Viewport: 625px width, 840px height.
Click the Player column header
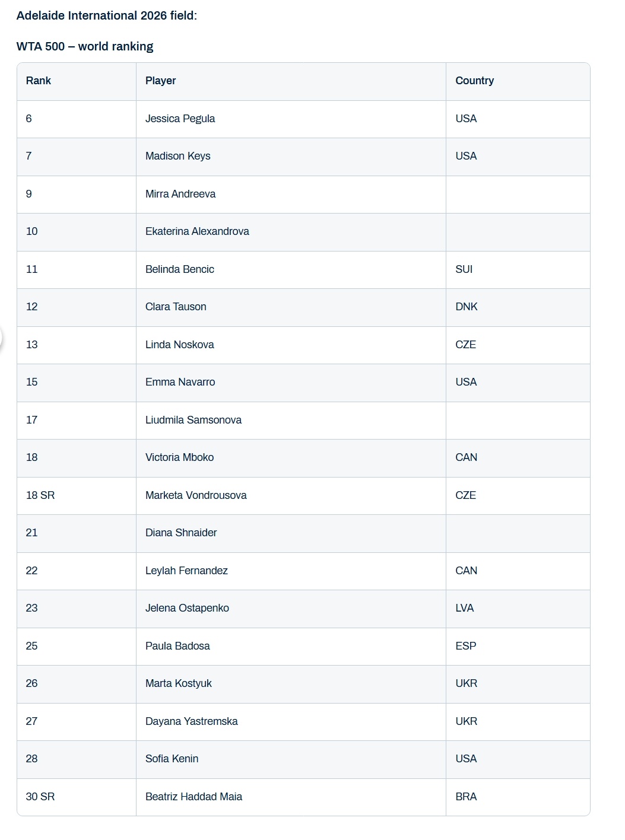(x=161, y=81)
